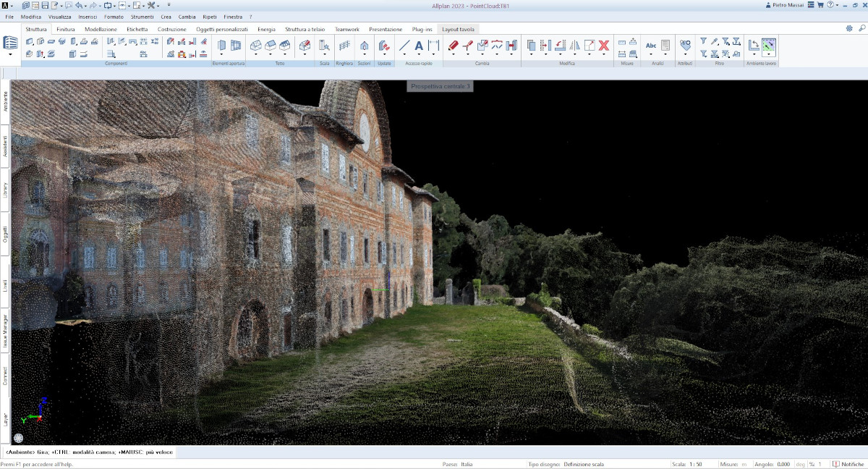Select the Line tool in Accesso rapido
The height and width of the screenshot is (469, 868).
[x=404, y=46]
